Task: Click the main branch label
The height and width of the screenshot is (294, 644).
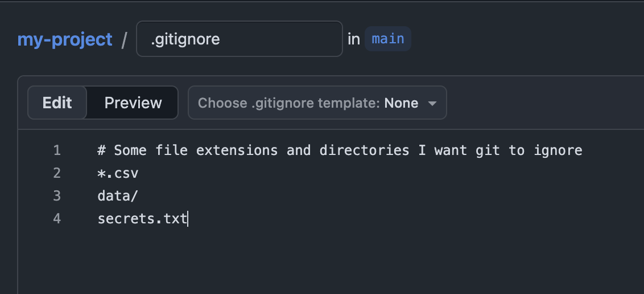Action: click(388, 39)
